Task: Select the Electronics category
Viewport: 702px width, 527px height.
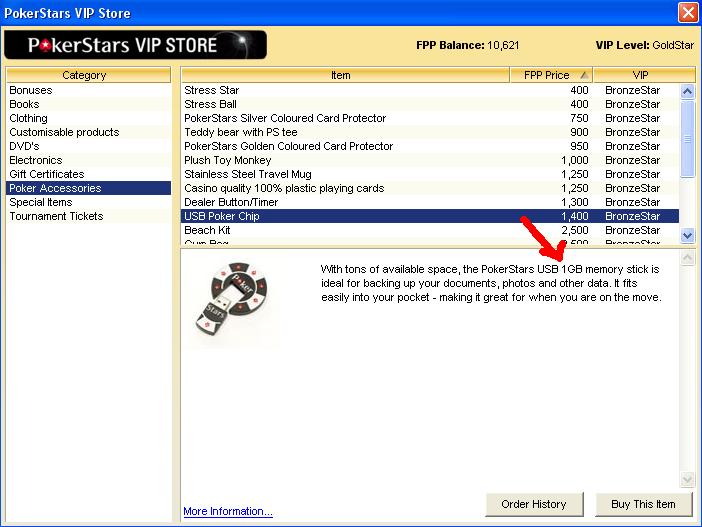Action: [36, 160]
